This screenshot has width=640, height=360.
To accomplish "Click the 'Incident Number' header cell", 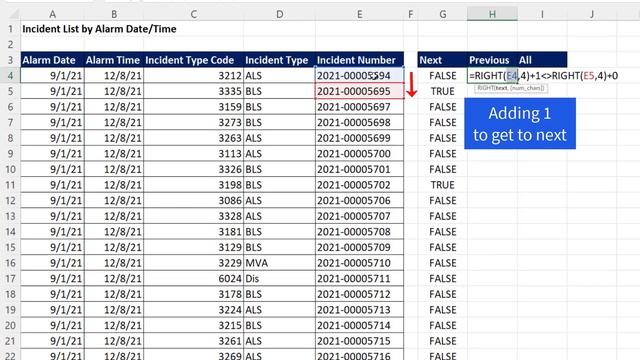I will tap(359, 60).
